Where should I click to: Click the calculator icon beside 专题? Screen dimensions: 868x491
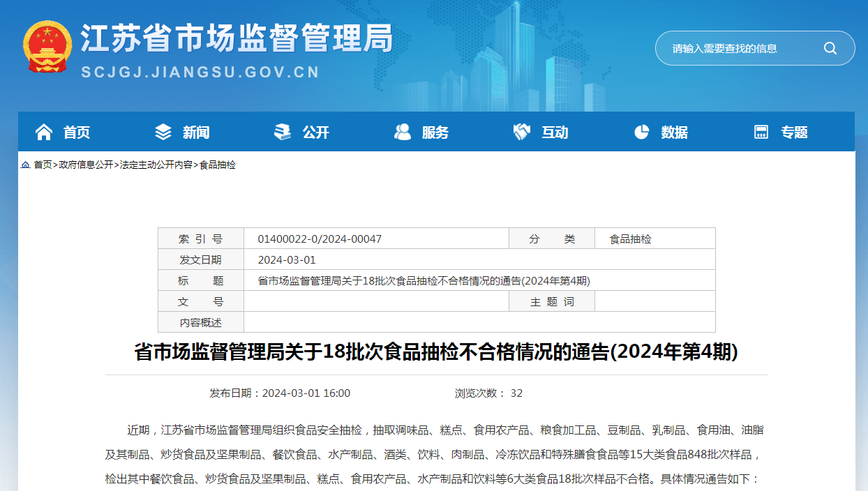761,132
